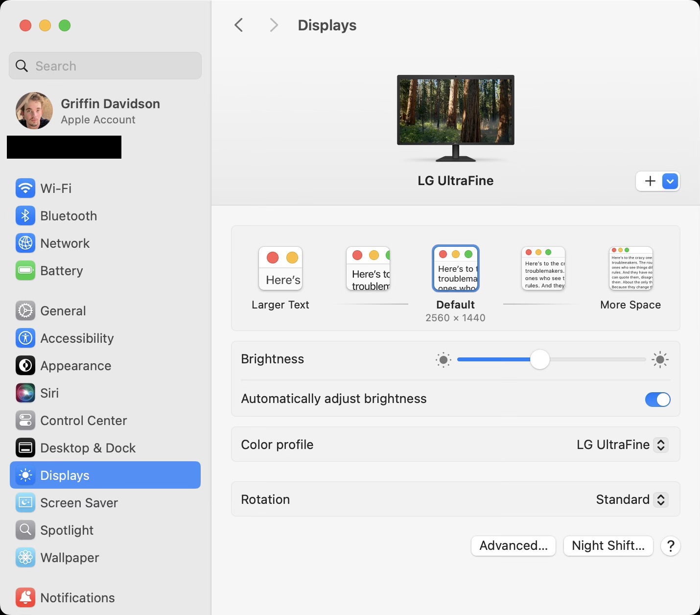
Task: Click the magnifying glass in search field
Action: (22, 66)
